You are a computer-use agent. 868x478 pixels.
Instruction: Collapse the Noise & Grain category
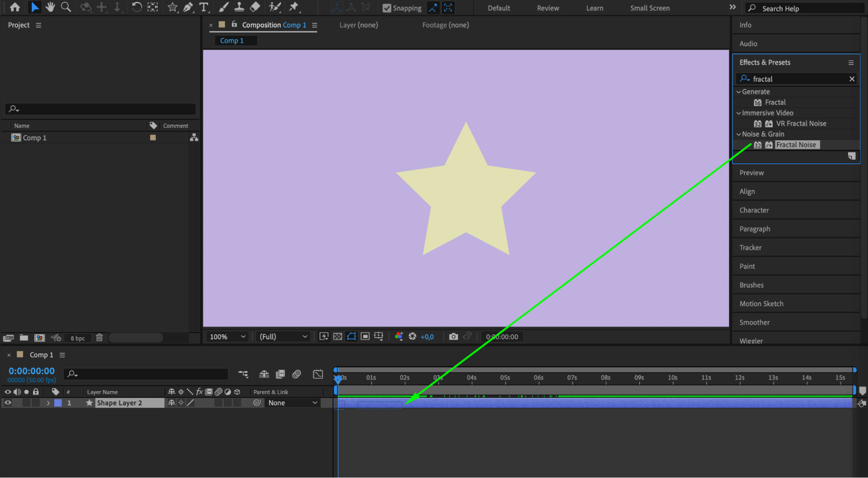[x=739, y=134]
